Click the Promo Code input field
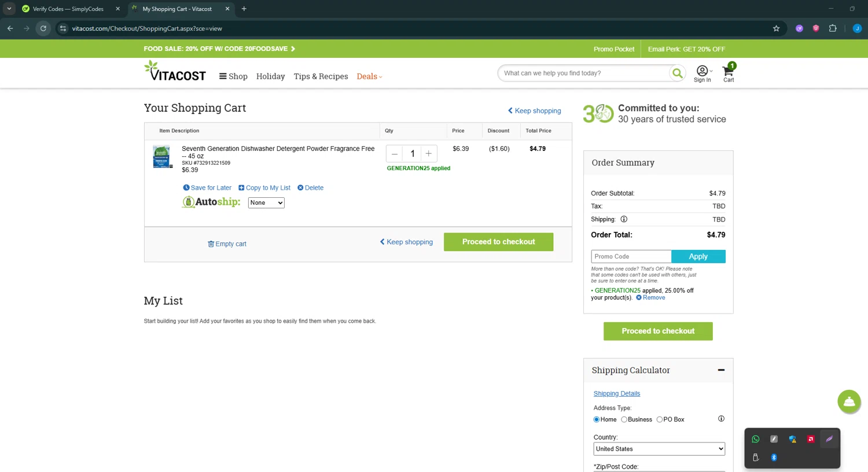This screenshot has height=472, width=868. [631, 256]
